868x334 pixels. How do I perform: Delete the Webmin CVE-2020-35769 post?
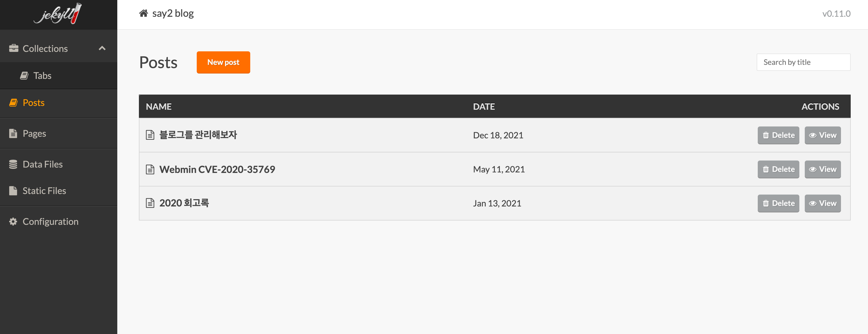[x=778, y=169]
